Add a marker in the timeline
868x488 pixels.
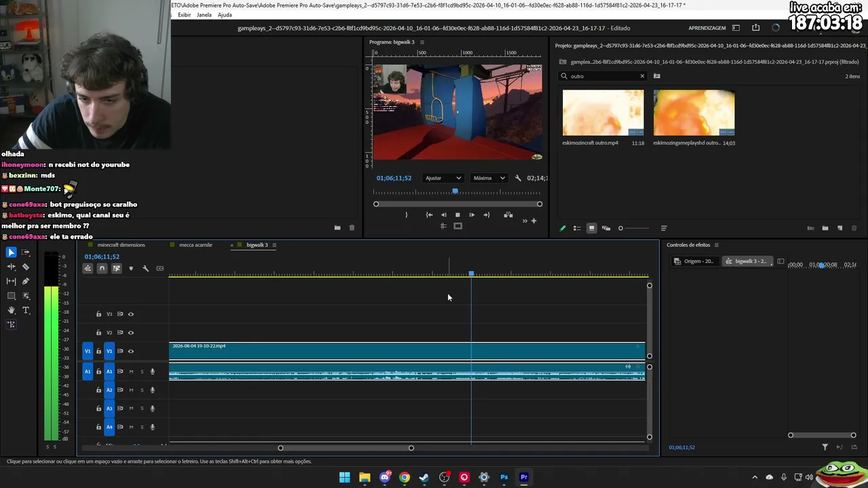point(131,268)
